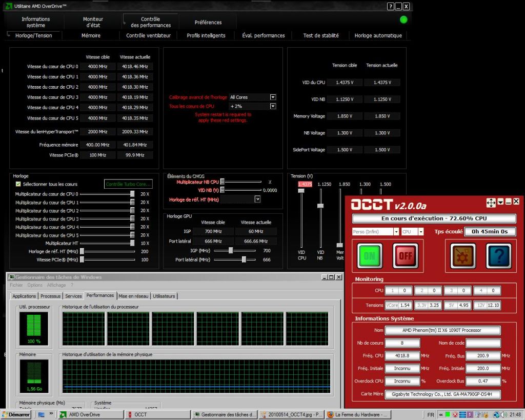The width and height of the screenshot is (525, 420).
Task: Click Horloge de réf. HT slider handle
Action: pyautogui.click(x=82, y=251)
